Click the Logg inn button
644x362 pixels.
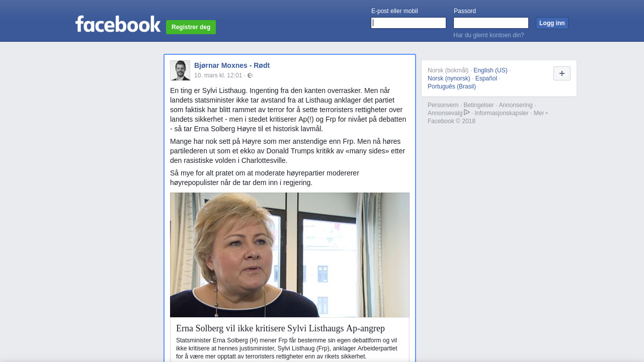point(552,23)
